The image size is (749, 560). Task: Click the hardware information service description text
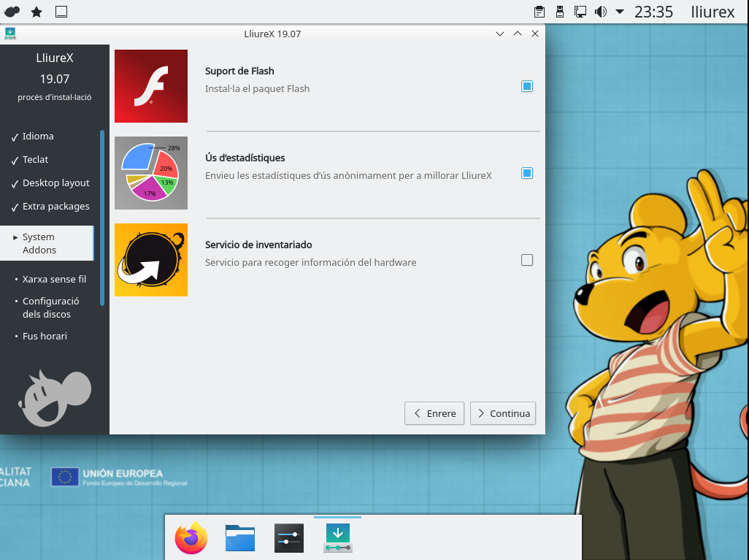(310, 263)
